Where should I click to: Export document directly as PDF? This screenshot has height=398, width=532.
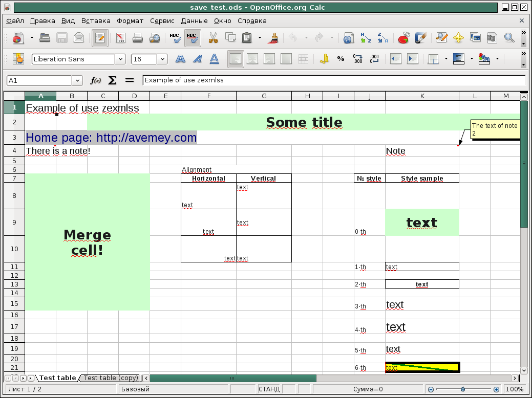tap(121, 38)
